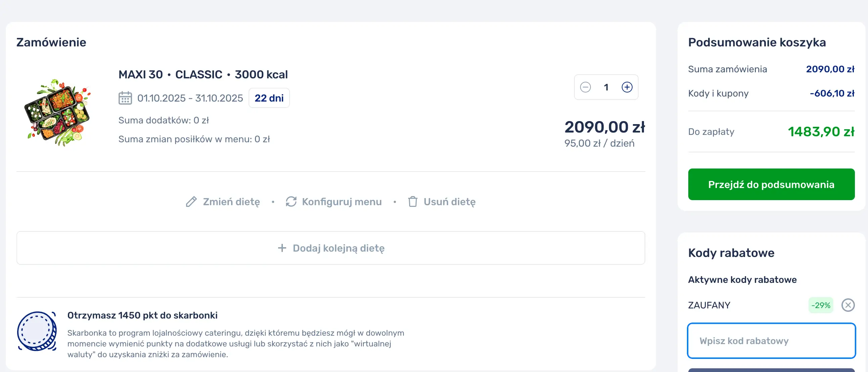Increase diet quantity with plus icon
Viewport: 868px width, 372px height.
627,87
